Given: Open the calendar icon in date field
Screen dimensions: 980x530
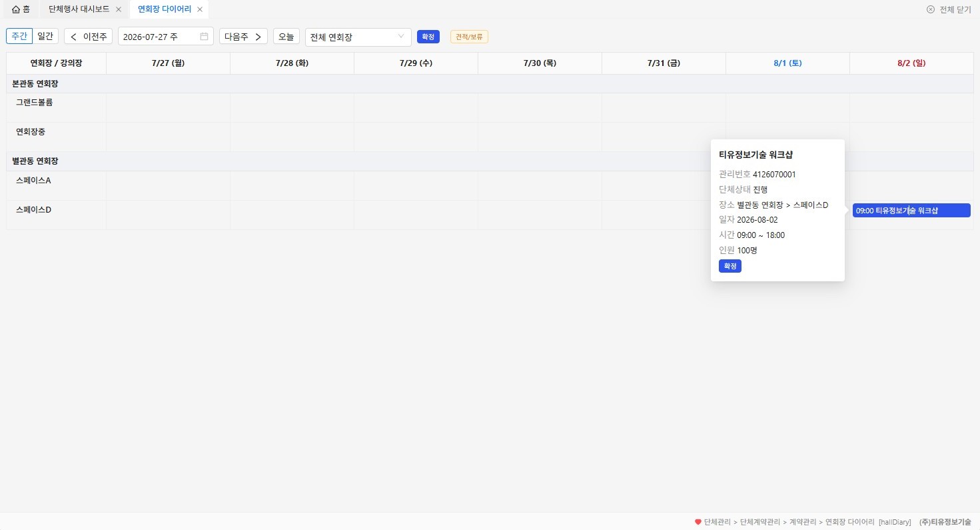Looking at the screenshot, I should point(204,37).
